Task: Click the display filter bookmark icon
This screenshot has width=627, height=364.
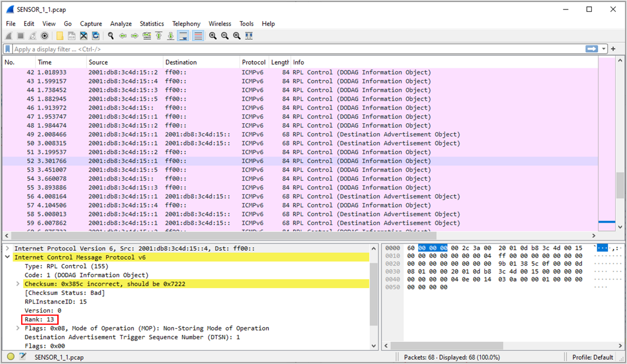Action: pos(8,49)
